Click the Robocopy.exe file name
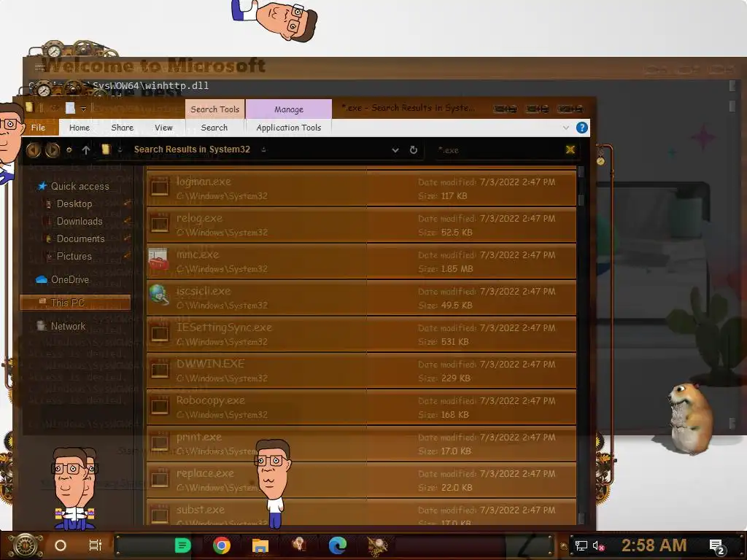The height and width of the screenshot is (560, 747). tap(210, 400)
